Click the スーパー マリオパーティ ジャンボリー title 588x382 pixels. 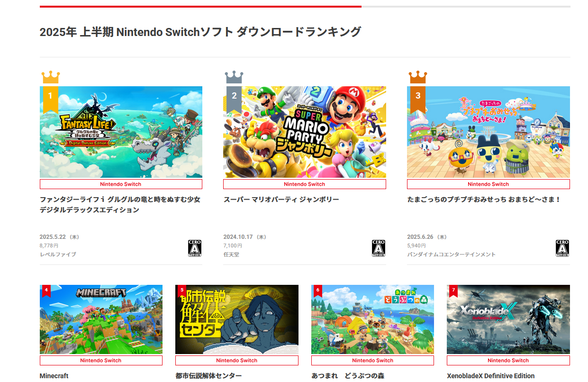click(281, 200)
